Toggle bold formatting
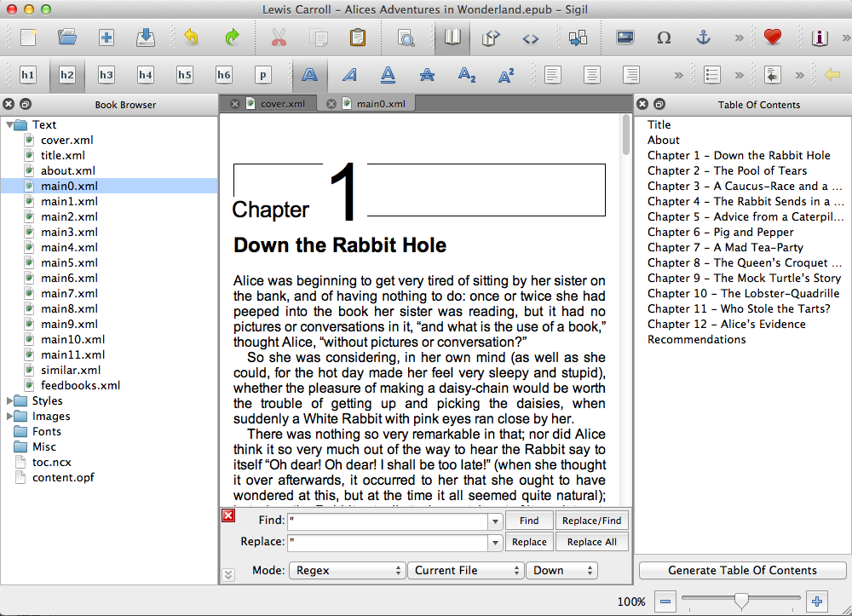The height and width of the screenshot is (616, 852). (310, 75)
